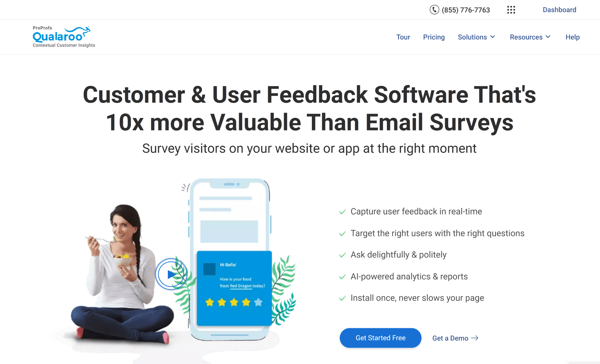
Task: Click the Tour navigation menu item
Action: (x=403, y=37)
